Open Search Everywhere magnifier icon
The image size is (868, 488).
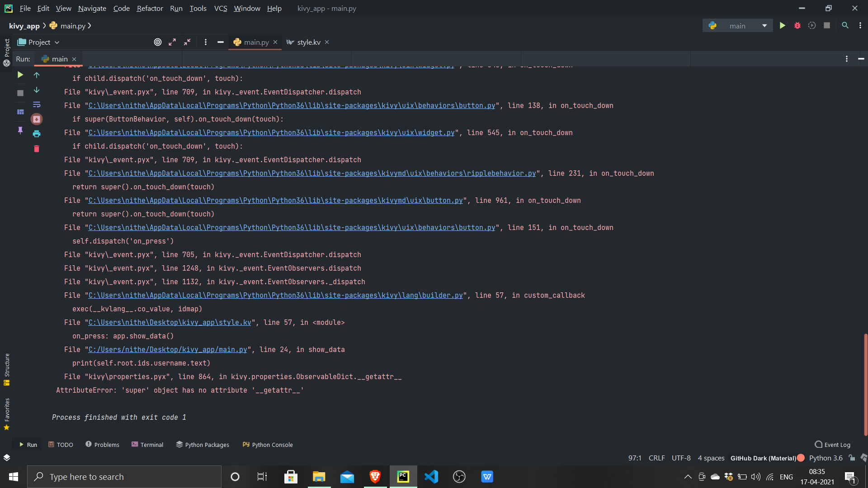(x=845, y=26)
